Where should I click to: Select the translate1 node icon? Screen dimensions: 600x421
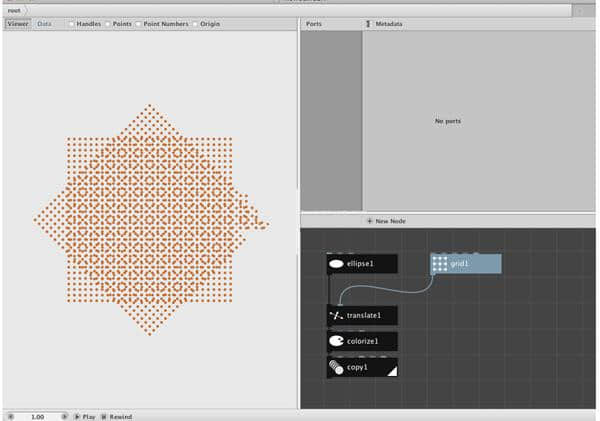coord(337,315)
